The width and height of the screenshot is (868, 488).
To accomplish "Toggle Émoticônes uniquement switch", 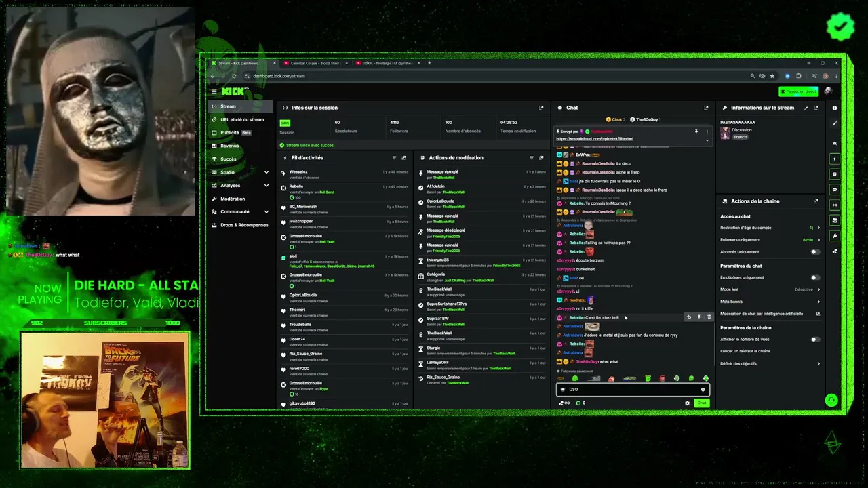I will 815,277.
